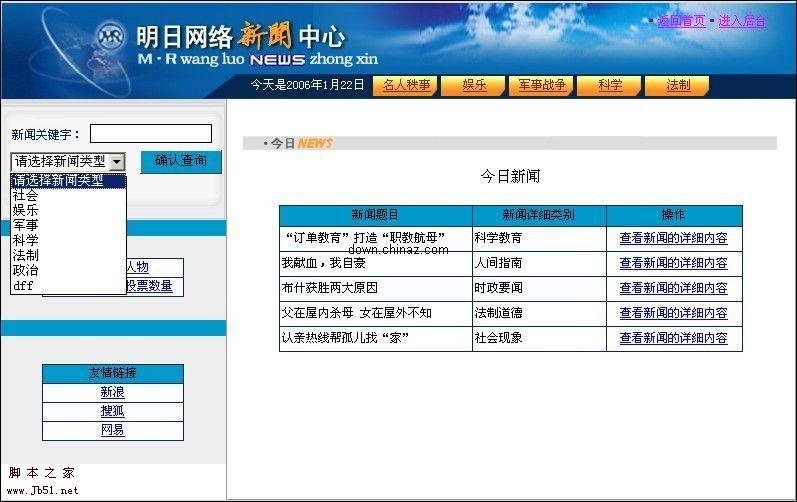797x502 pixels.
Task: Open the 搜狐 friendly link
Action: pos(112,411)
